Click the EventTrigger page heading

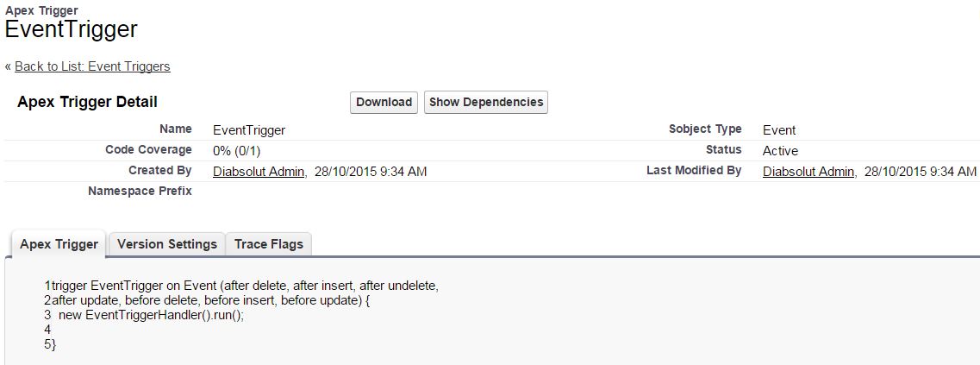72,29
